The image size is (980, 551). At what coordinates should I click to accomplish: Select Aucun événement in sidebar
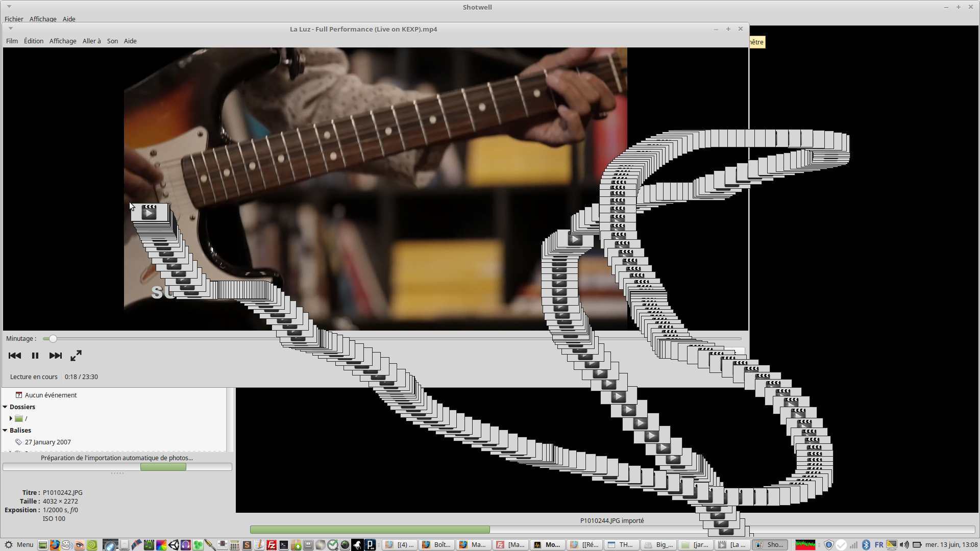[x=51, y=395]
